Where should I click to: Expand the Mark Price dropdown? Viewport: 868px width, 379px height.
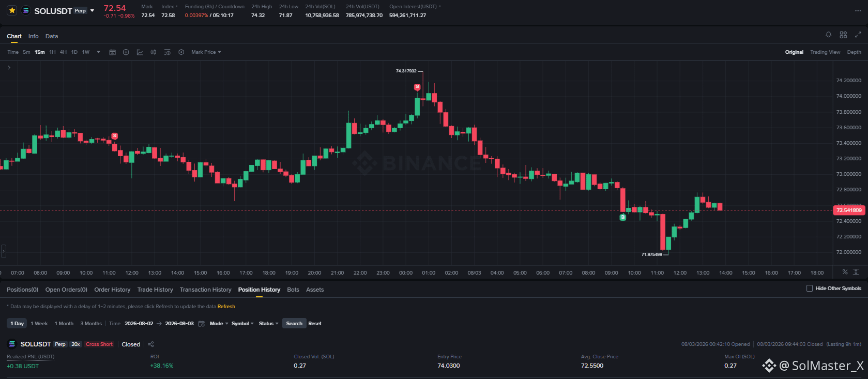coord(206,52)
